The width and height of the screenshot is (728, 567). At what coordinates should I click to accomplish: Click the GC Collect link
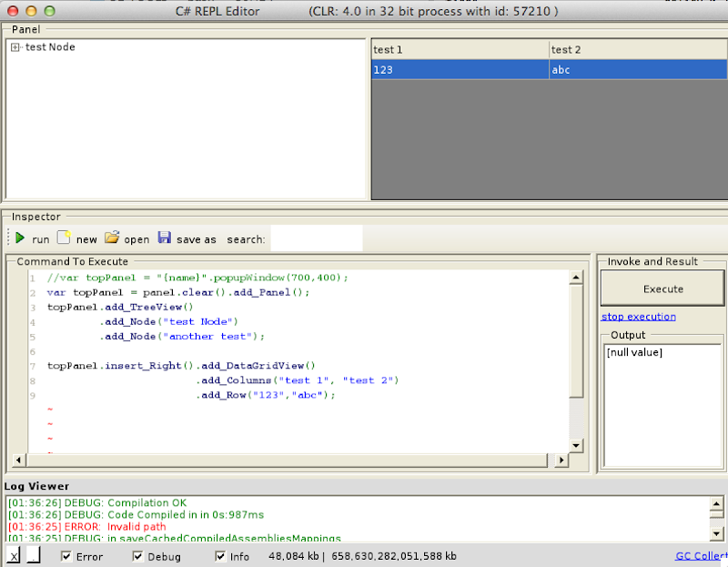[x=701, y=556]
